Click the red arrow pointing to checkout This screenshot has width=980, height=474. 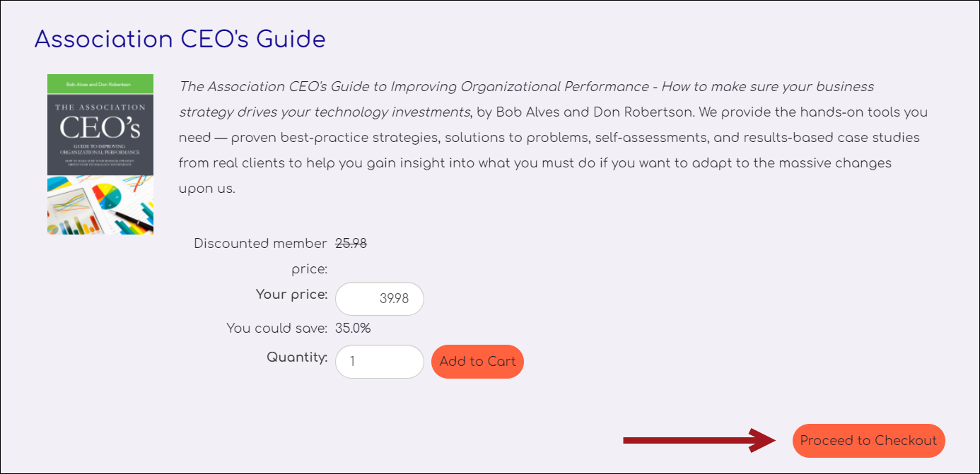tap(699, 441)
